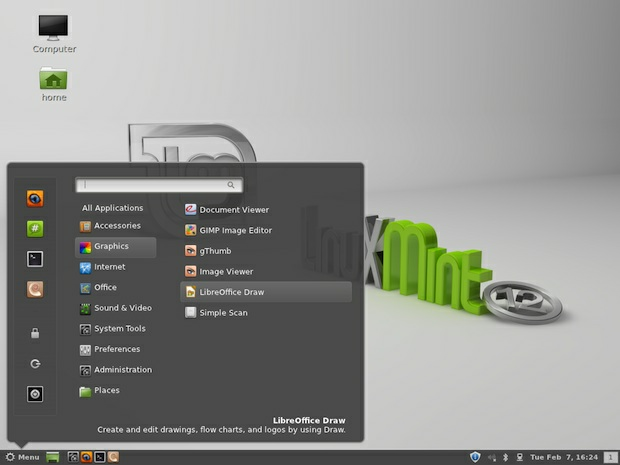Open the clock showing Tue Feb 7, 16:24
Image resolution: width=620 pixels, height=465 pixels.
564,457
